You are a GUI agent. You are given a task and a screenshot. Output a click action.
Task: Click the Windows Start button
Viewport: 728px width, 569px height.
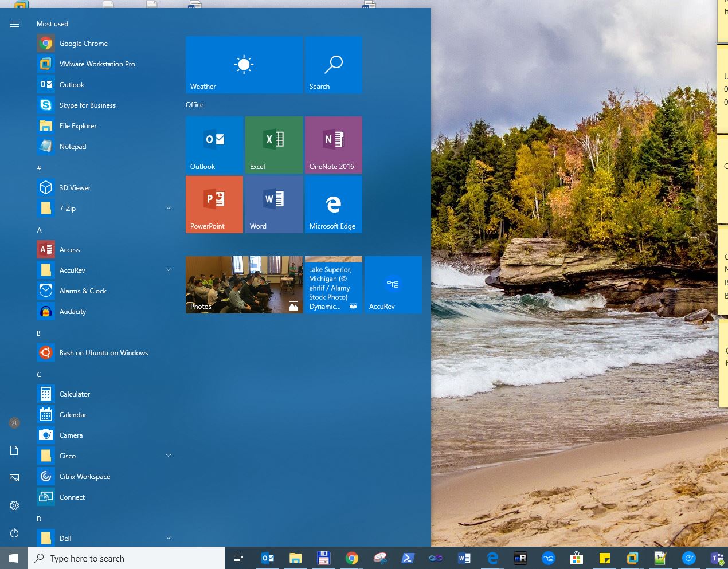(x=14, y=558)
